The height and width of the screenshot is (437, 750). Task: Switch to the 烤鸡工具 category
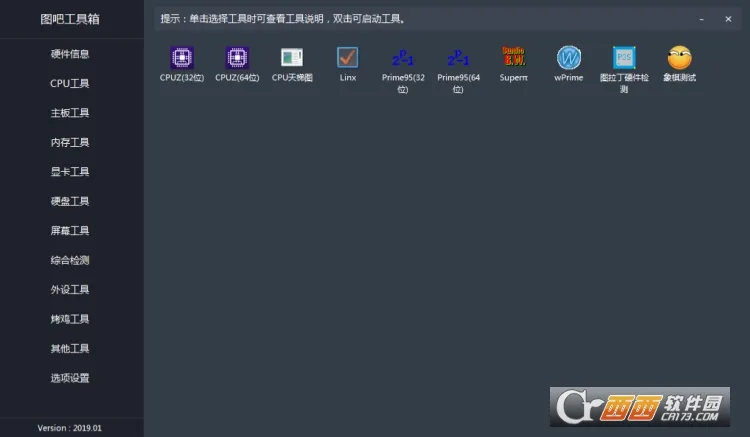click(x=70, y=319)
